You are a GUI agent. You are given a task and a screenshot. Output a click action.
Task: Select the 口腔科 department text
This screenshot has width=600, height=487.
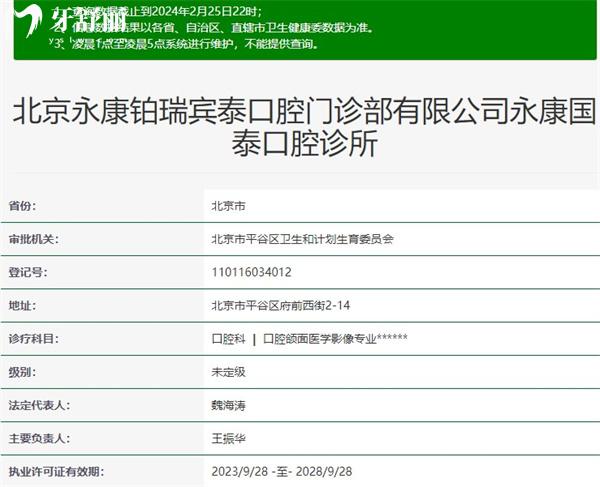(228, 339)
